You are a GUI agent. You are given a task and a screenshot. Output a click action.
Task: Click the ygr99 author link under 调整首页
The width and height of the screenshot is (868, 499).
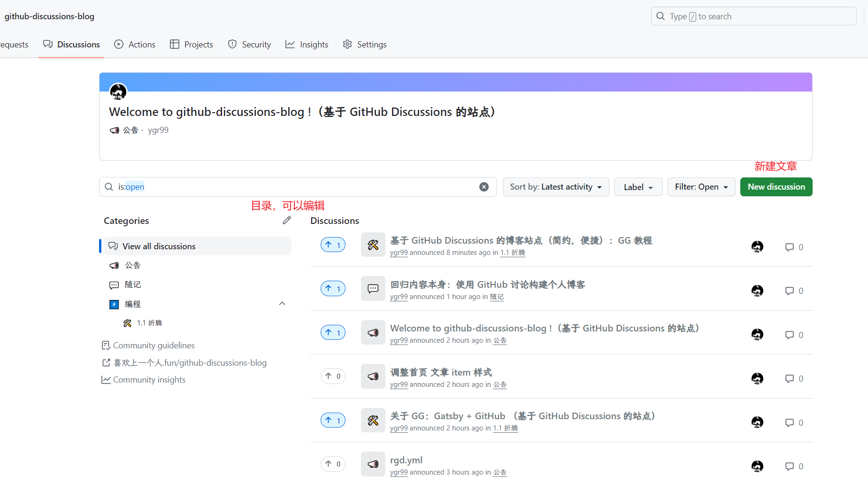pos(399,384)
